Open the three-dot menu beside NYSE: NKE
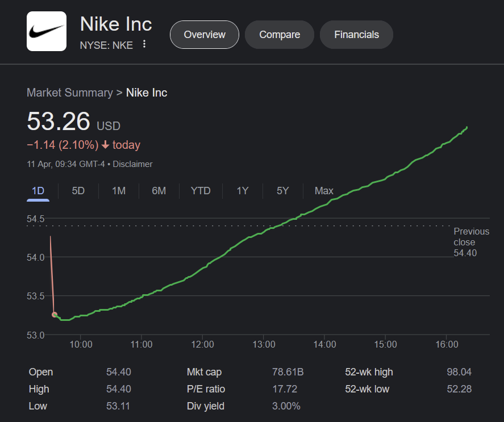The height and width of the screenshot is (422, 504). point(144,44)
